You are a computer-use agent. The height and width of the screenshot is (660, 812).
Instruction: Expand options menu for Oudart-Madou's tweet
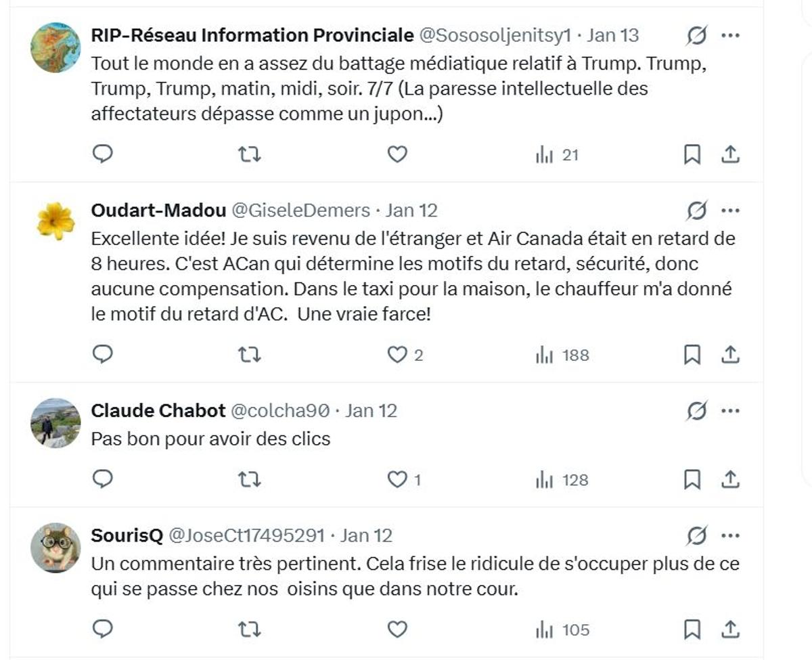(x=729, y=211)
